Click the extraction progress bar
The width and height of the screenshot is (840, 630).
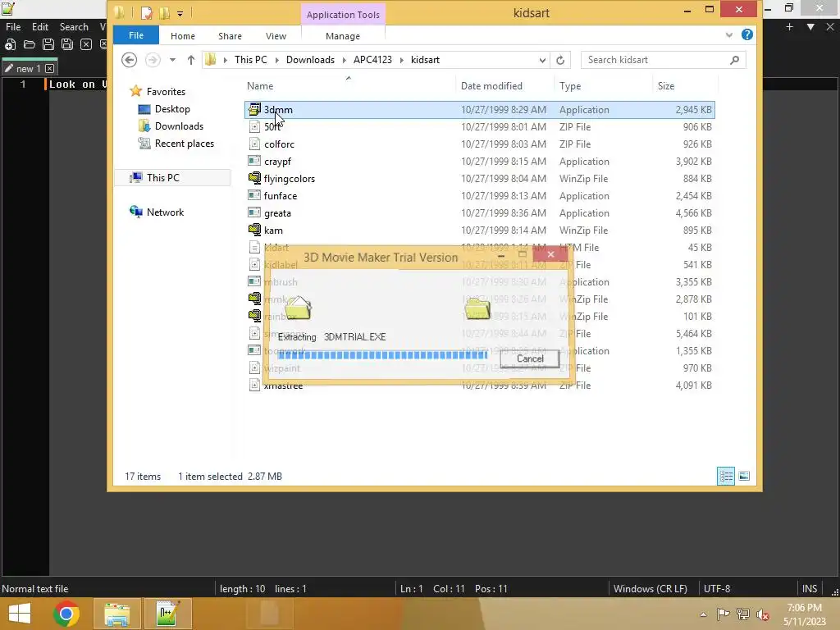(x=382, y=355)
